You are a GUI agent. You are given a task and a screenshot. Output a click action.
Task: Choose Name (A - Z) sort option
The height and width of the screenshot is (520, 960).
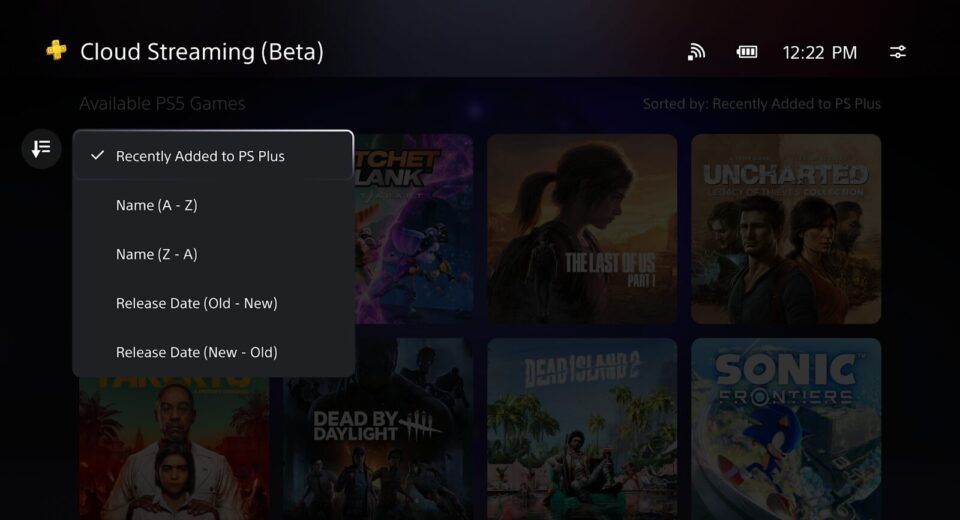(x=213, y=205)
